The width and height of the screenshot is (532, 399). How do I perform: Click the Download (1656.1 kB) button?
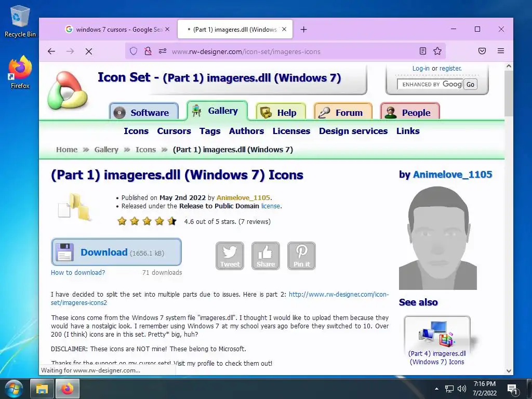(116, 252)
